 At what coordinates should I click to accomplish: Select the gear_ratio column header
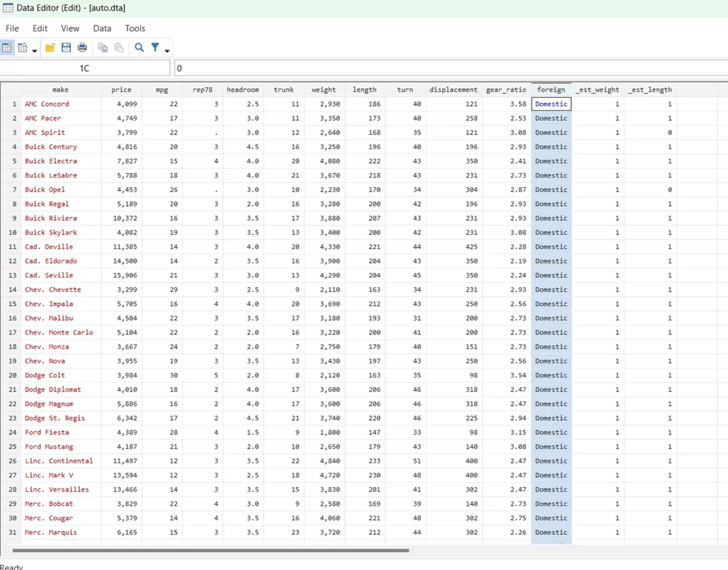coord(506,90)
